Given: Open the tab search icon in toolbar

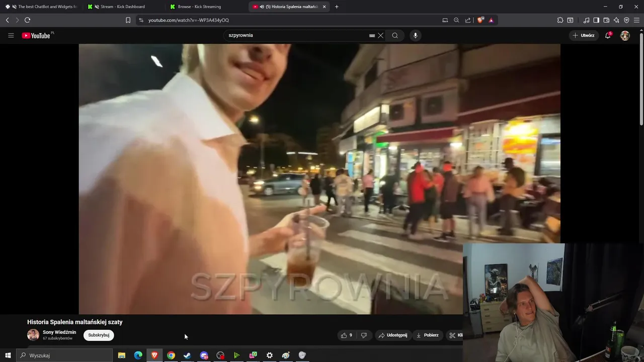Looking at the screenshot, I should [x=570, y=20].
